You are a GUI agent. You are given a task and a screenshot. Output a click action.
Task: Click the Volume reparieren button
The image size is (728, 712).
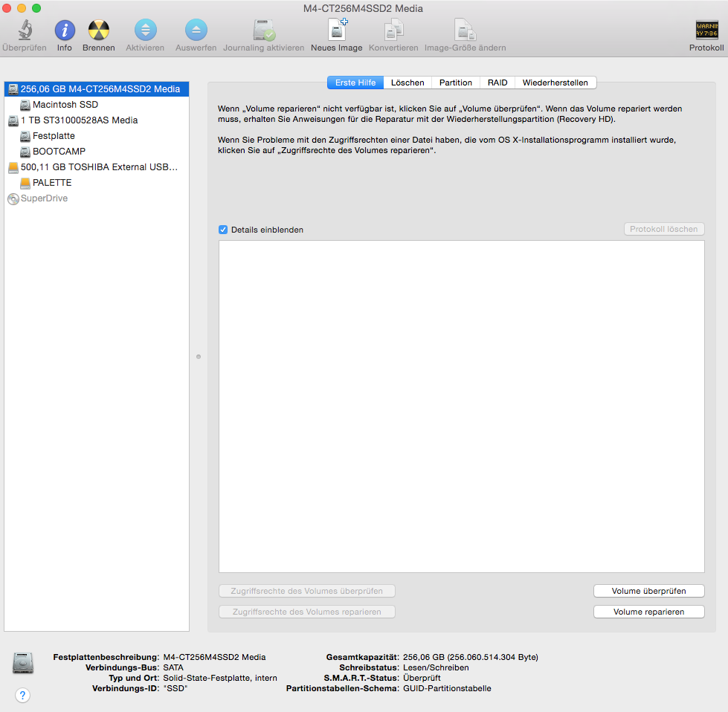pos(648,612)
